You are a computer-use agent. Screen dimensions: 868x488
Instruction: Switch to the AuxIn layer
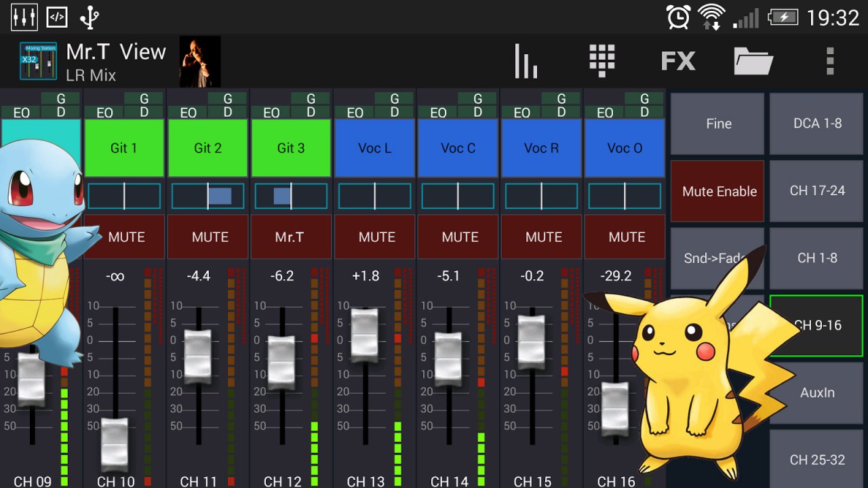817,393
